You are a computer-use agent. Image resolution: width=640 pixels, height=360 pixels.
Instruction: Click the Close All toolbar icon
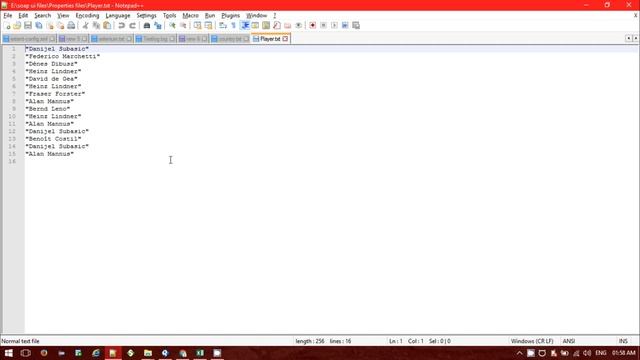tap(60, 25)
